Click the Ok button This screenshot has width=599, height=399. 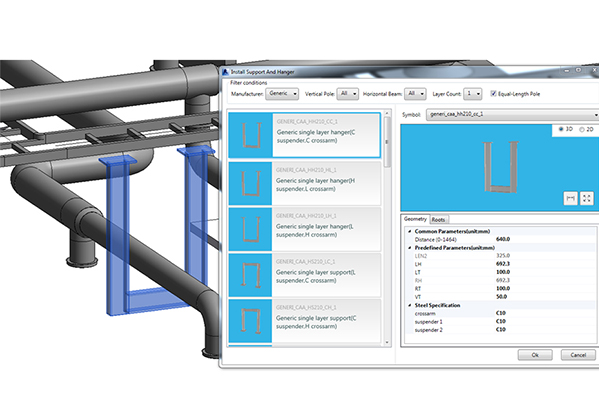tap(535, 355)
